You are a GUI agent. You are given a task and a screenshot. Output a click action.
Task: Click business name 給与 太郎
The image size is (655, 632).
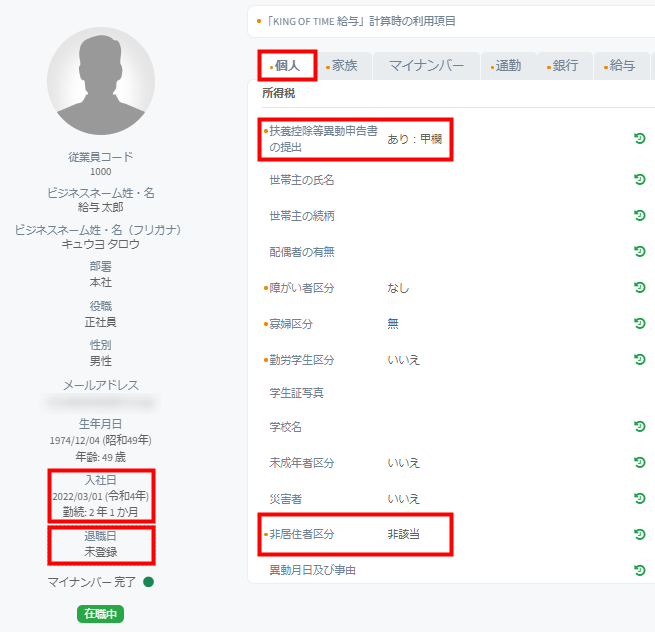[x=101, y=207]
